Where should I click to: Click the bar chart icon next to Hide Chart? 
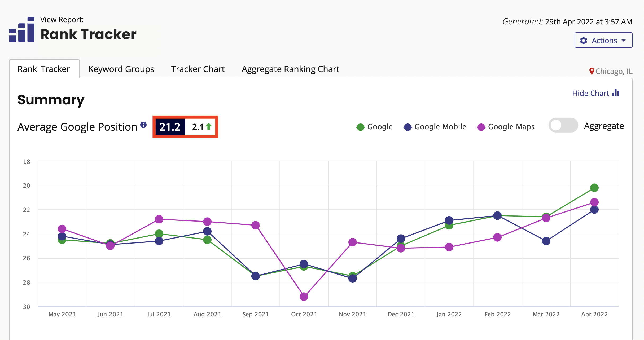click(x=616, y=93)
